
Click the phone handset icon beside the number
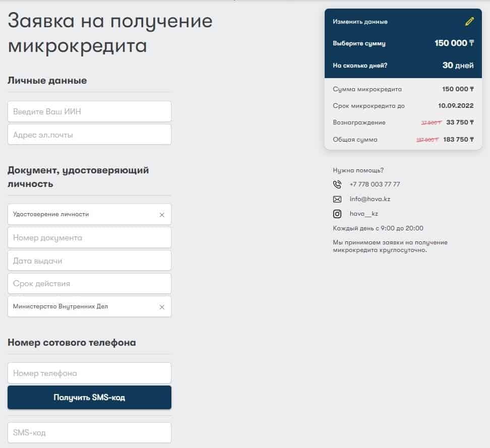click(x=337, y=184)
